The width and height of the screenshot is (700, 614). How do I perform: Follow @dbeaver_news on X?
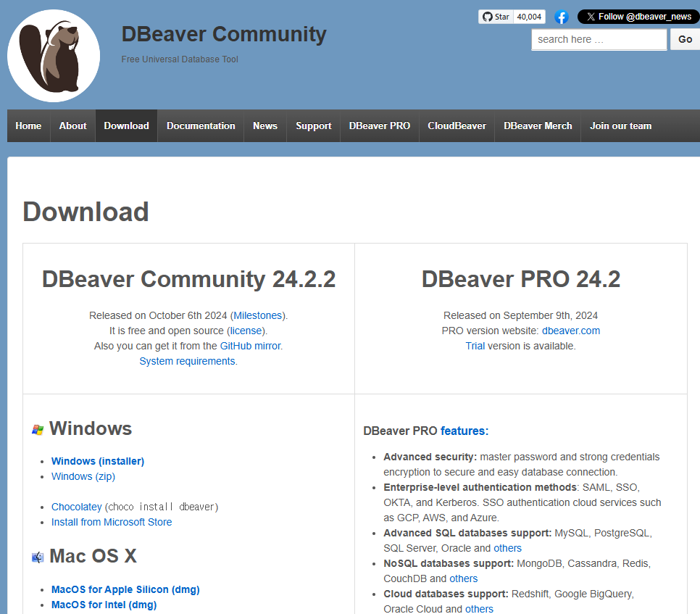point(638,16)
